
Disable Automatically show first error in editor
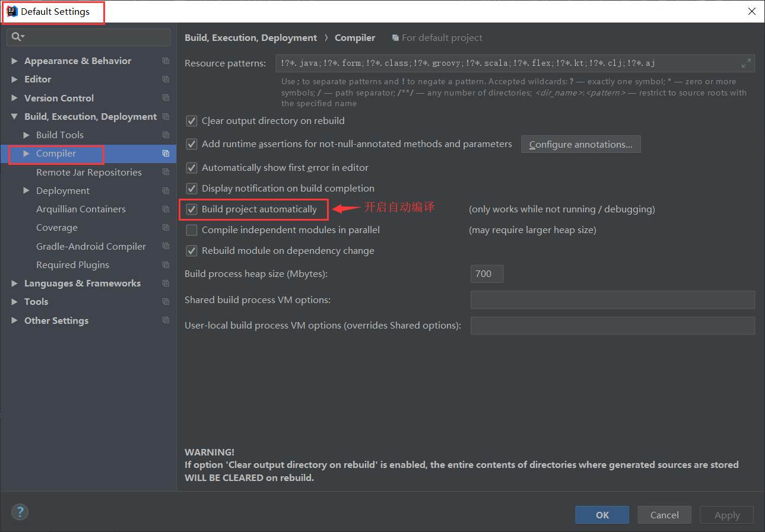pos(192,168)
